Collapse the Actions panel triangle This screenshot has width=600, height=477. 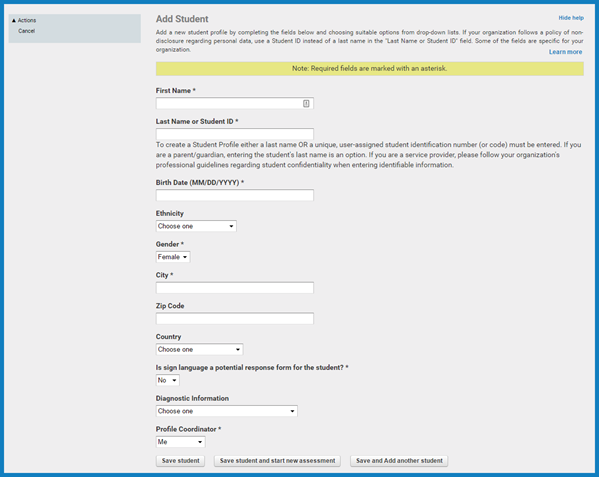click(x=13, y=20)
